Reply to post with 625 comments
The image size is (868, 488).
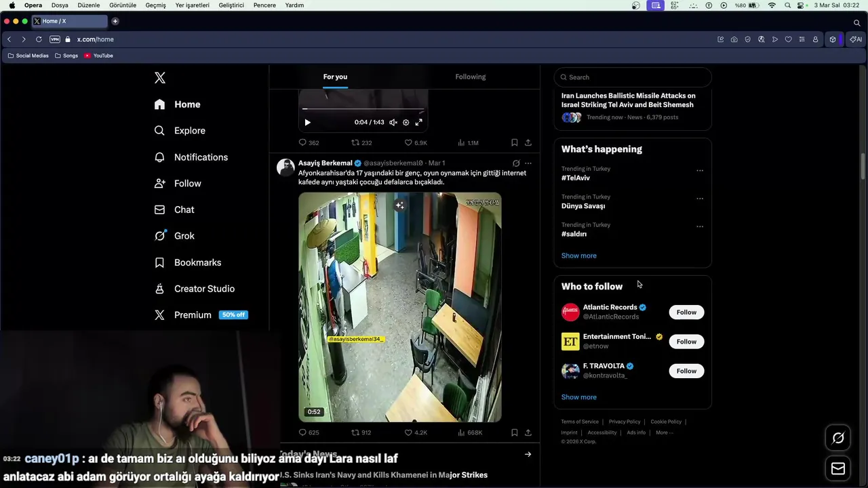pyautogui.click(x=309, y=432)
